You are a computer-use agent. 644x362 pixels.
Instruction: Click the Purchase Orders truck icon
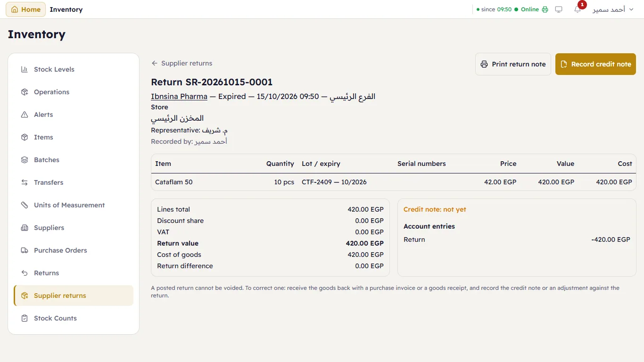click(25, 250)
